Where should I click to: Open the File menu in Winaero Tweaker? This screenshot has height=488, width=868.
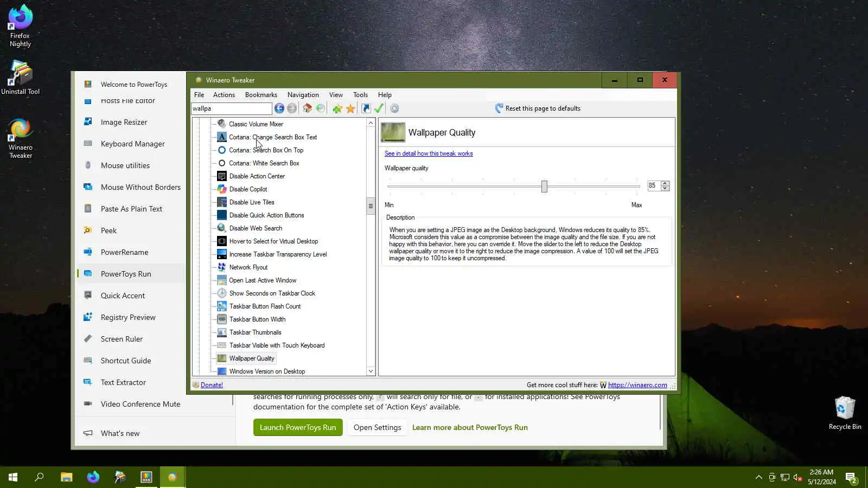[199, 95]
